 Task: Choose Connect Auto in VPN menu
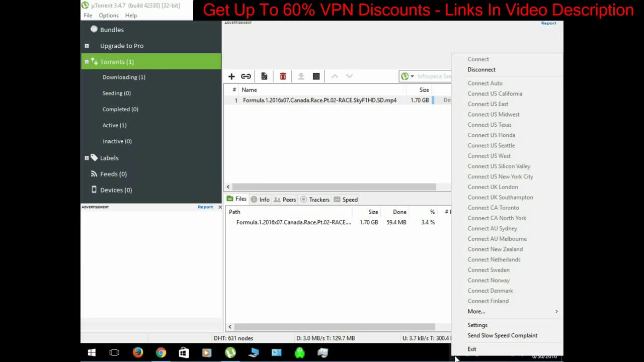click(485, 83)
